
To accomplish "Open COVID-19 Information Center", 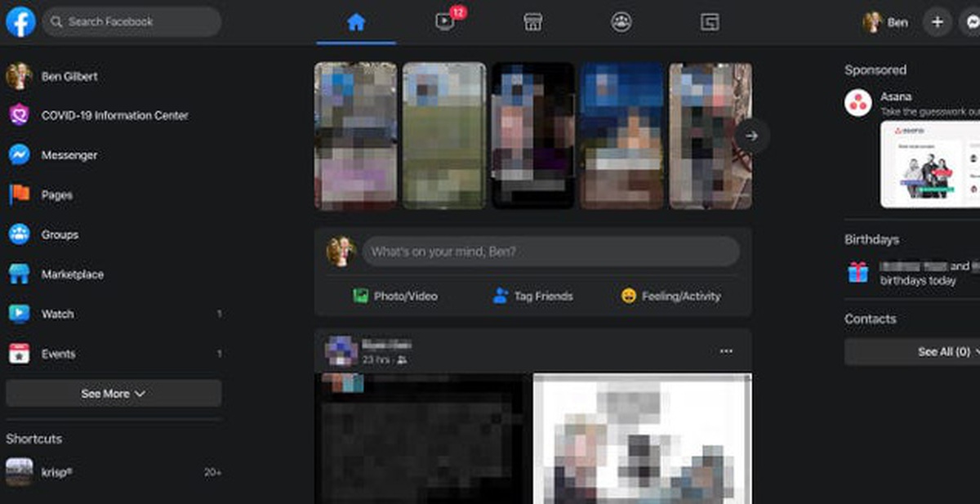I will point(114,115).
